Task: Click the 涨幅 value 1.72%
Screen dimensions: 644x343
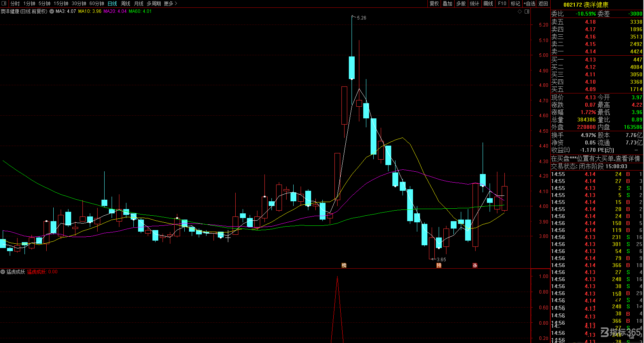Action: point(588,112)
